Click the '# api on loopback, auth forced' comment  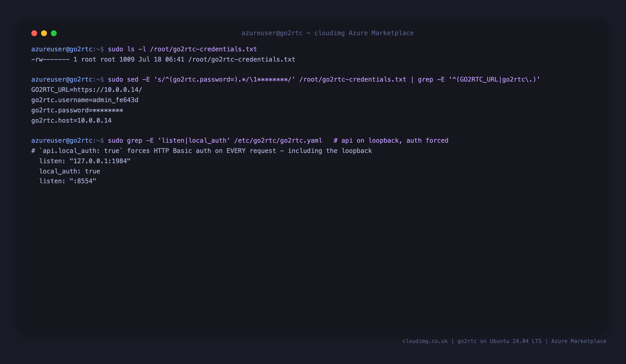click(391, 140)
